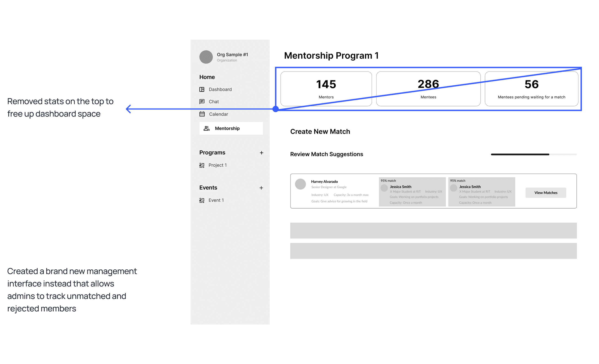This screenshot has height=364, width=599.
Task: Add new event with plus icon
Action: click(261, 188)
